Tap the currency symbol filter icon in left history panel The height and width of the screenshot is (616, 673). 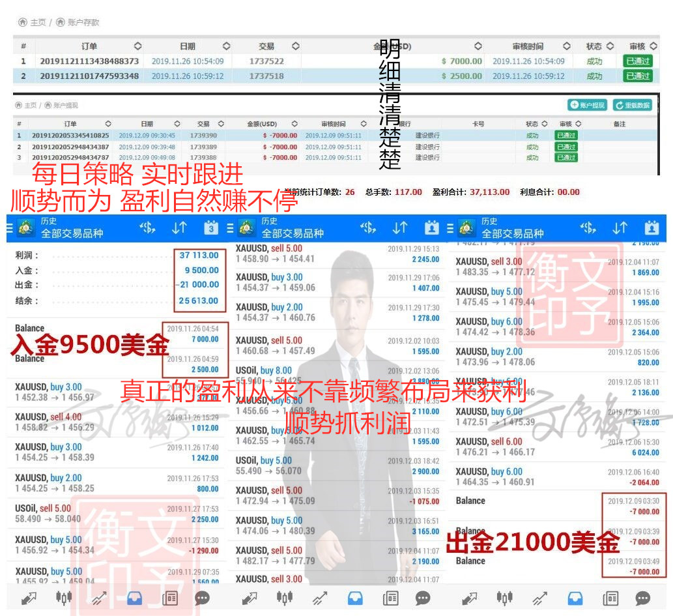[x=147, y=227]
